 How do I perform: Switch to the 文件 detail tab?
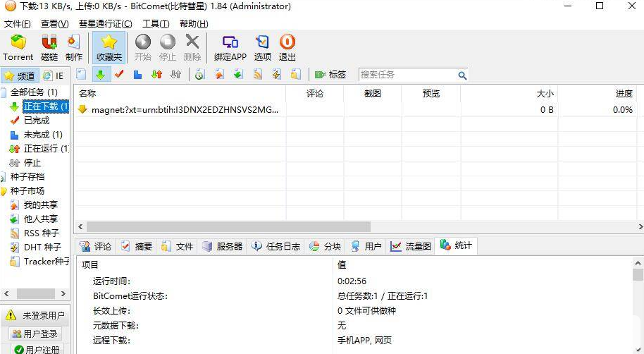click(x=178, y=246)
